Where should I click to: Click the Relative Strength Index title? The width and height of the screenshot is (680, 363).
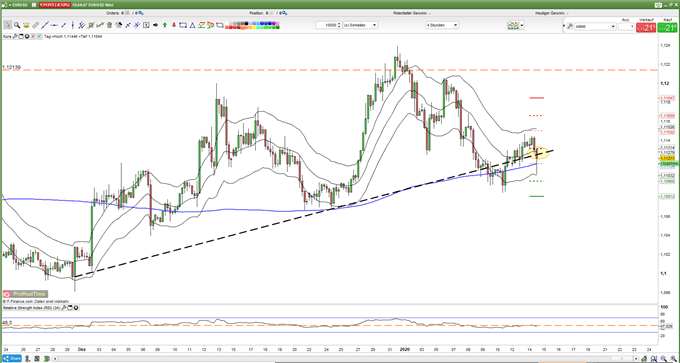coord(31,307)
